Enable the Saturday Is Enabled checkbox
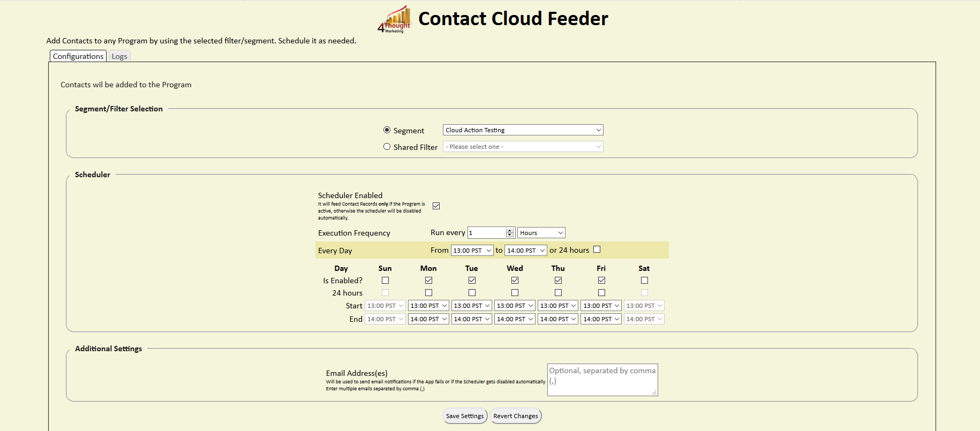 644,281
